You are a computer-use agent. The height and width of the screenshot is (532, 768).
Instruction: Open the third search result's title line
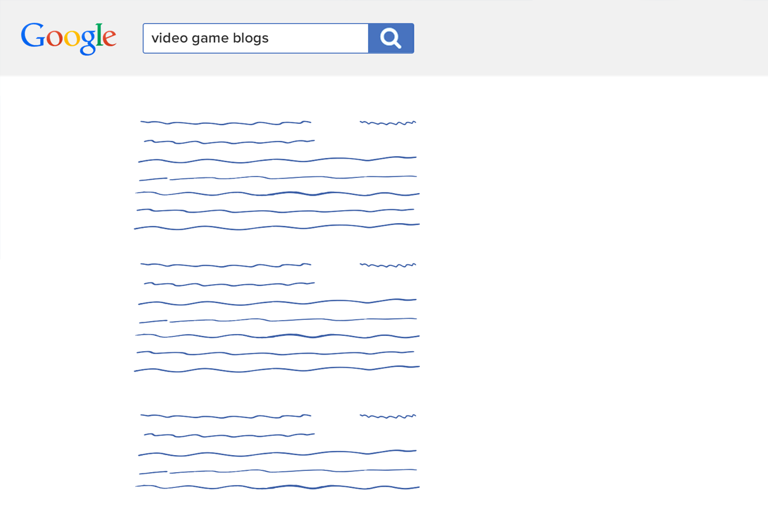pos(225,416)
